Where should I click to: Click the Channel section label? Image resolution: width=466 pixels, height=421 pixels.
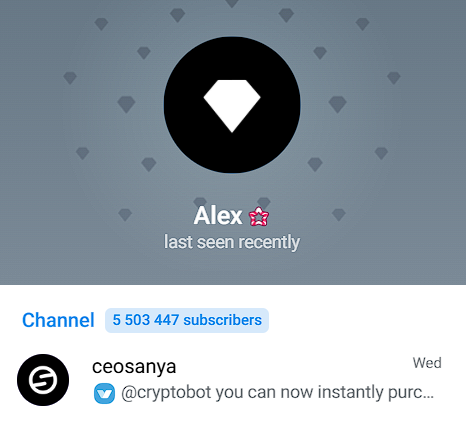click(x=58, y=320)
